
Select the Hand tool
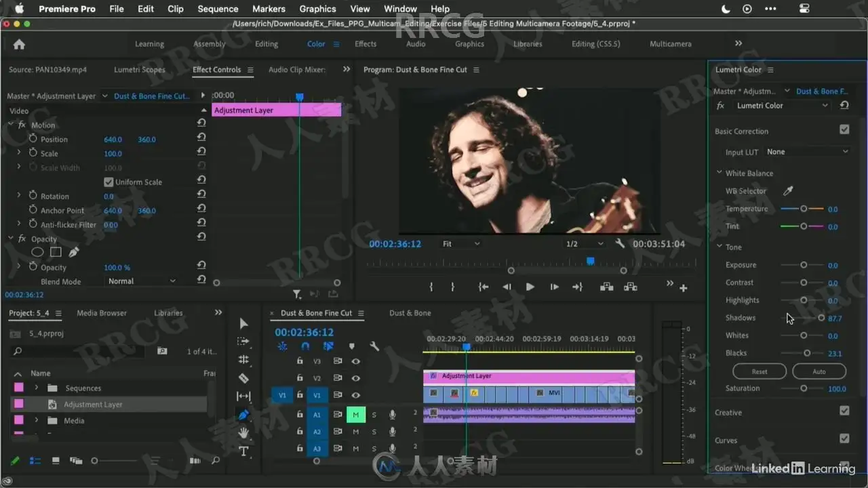pyautogui.click(x=244, y=433)
